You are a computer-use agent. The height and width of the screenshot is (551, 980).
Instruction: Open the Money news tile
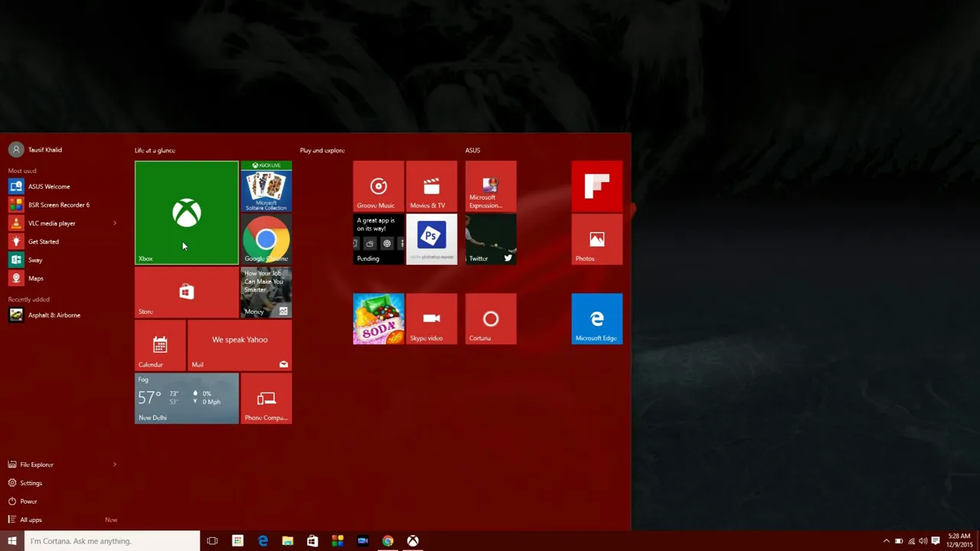pos(266,292)
